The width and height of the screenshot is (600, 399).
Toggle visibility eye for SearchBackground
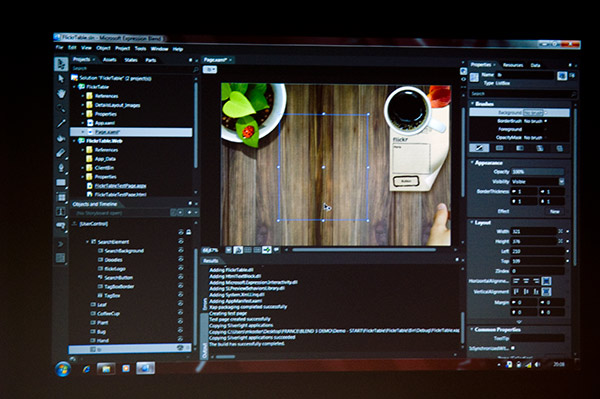click(181, 250)
